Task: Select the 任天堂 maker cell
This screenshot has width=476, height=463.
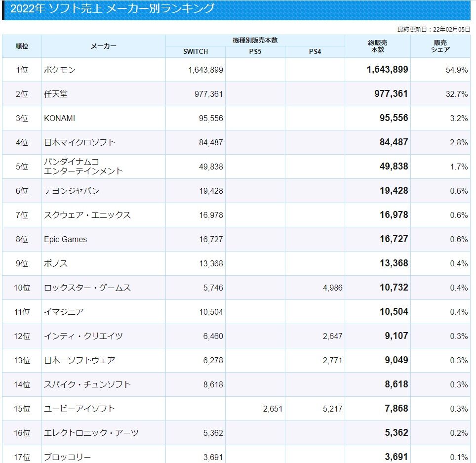Action: coord(55,94)
